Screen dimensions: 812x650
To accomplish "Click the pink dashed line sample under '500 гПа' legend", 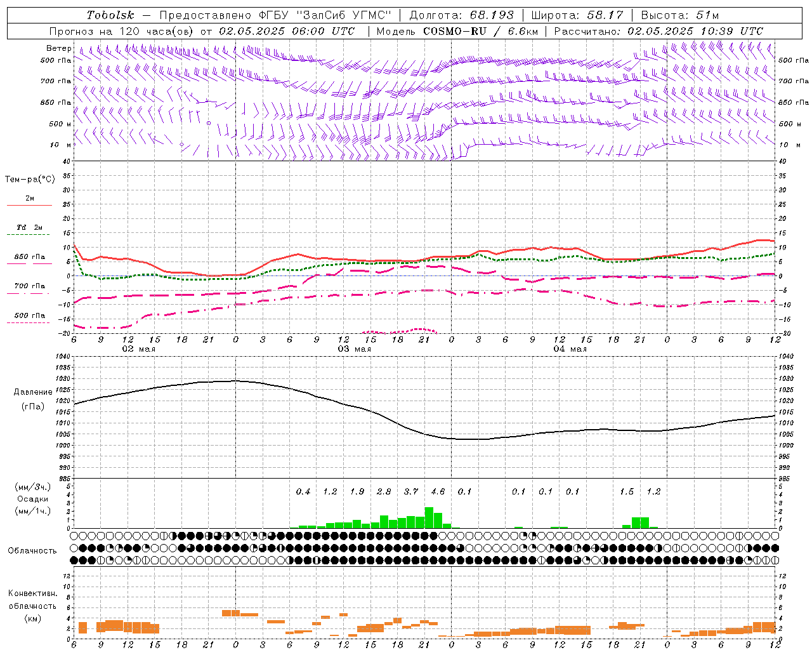I will [29, 322].
